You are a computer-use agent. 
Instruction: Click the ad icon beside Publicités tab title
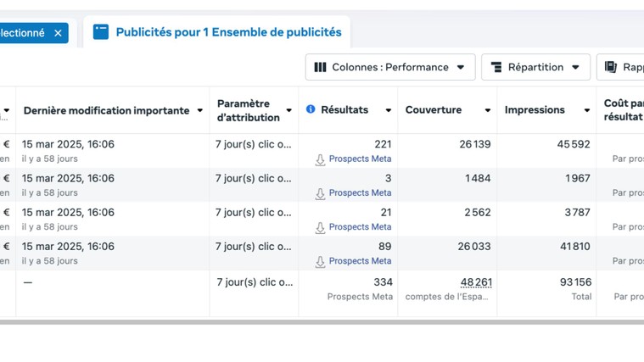[x=101, y=32]
